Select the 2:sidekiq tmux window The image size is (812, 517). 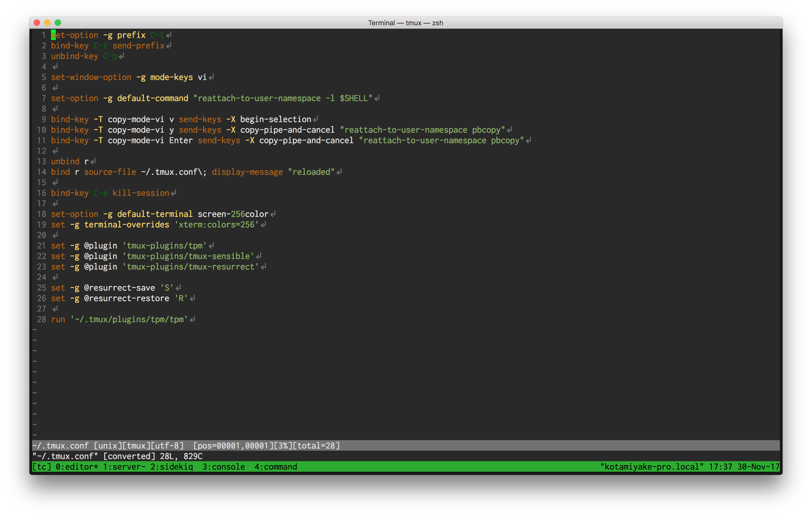[171, 467]
